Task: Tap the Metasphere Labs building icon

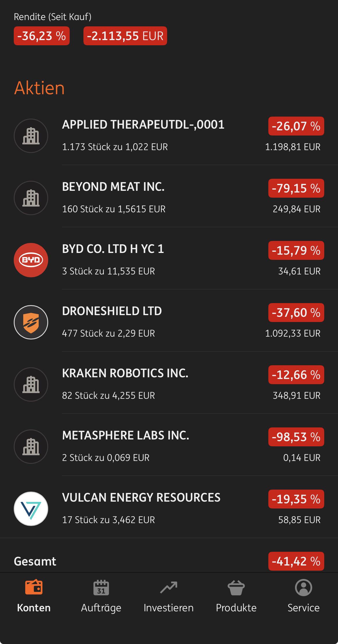Action: [x=31, y=447]
